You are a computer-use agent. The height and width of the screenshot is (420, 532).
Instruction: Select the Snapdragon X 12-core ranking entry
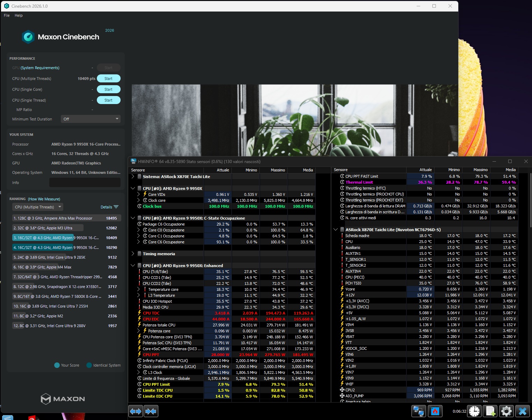pos(66,287)
